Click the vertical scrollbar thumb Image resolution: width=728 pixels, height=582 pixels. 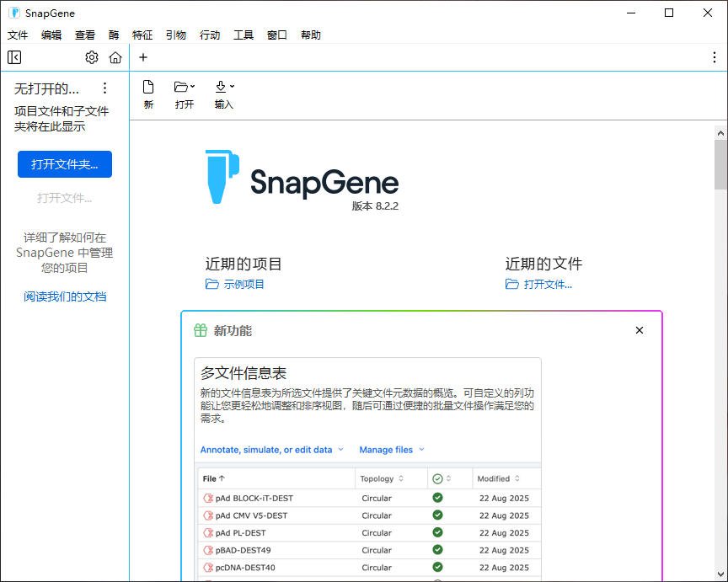click(720, 165)
